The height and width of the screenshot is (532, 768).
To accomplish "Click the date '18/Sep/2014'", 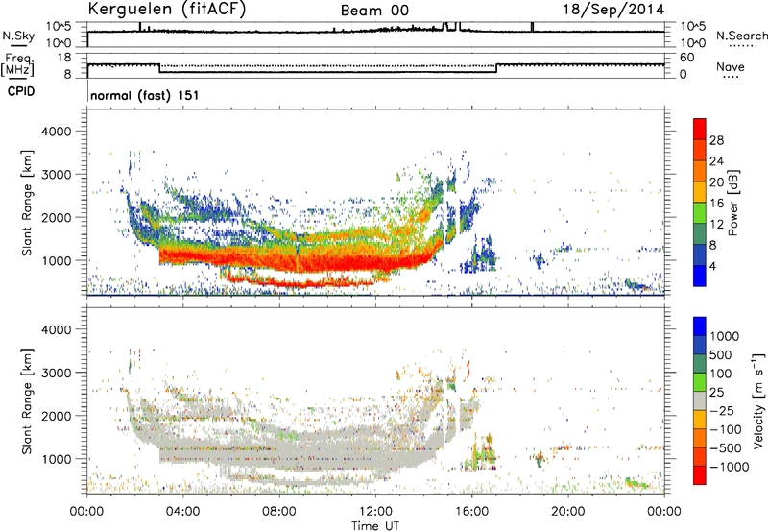I will (x=613, y=10).
